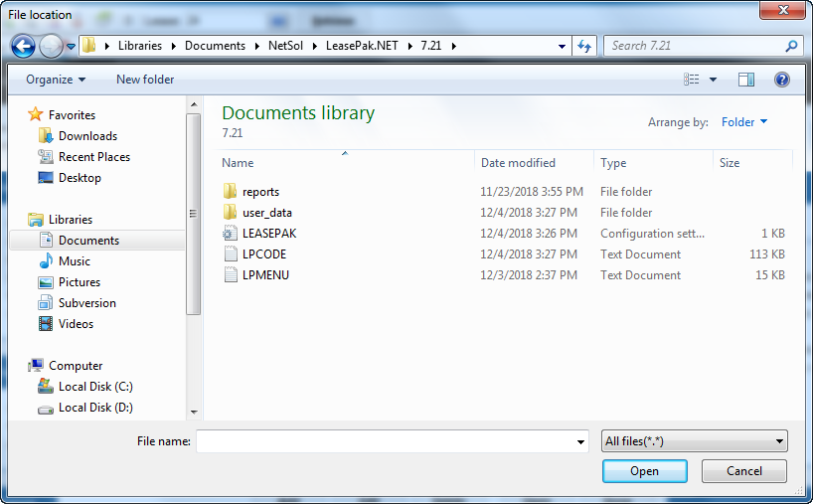
Task: Select the file name LPMENU
Action: [x=265, y=274]
